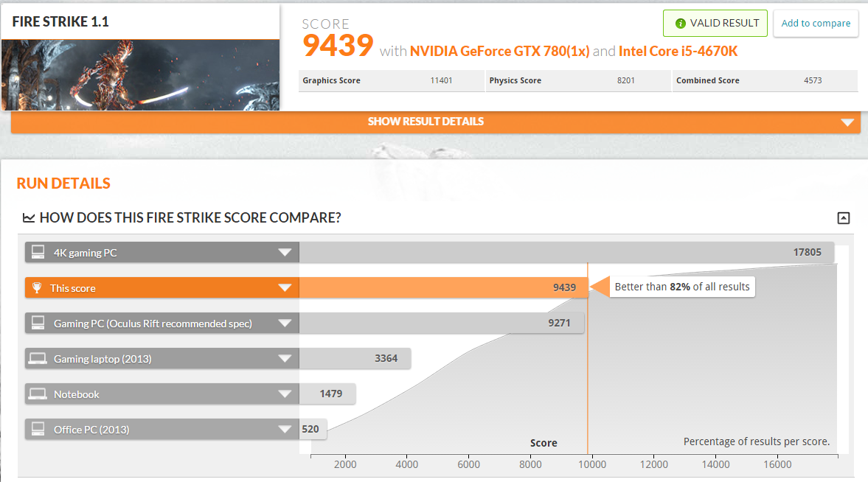Select the Notebook row label
The image size is (868, 482).
77,394
